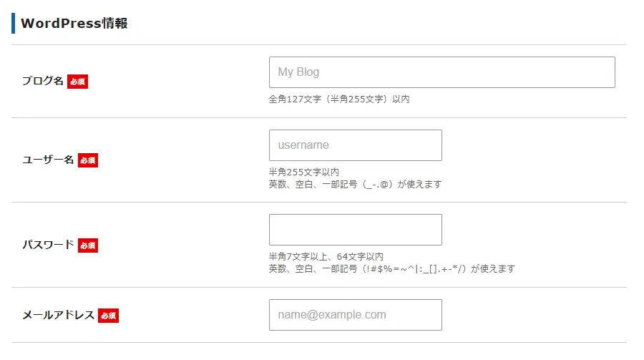
Task: Click the red 必須 badge beside パスワード
Action: pyautogui.click(x=88, y=245)
